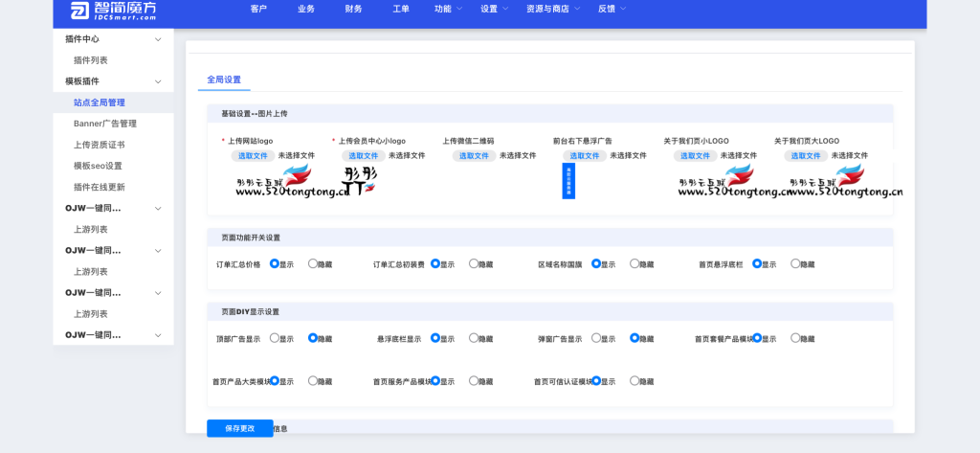The height and width of the screenshot is (453, 980).
Task: Open the 功能 dropdown menu
Action: pos(447,9)
